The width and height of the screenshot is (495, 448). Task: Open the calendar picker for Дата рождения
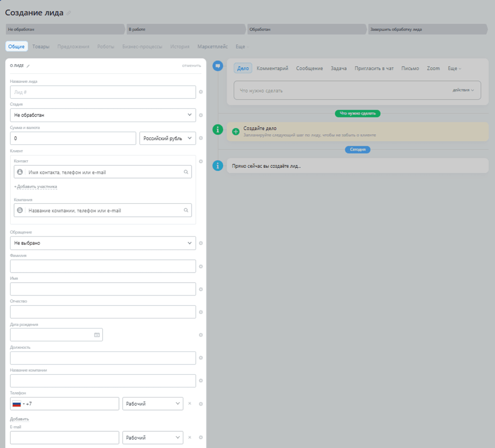(97, 335)
